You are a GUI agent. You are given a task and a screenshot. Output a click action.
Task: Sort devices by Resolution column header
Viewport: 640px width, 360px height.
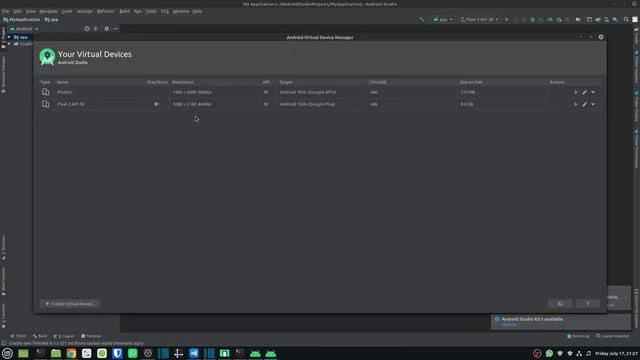pyautogui.click(x=182, y=82)
